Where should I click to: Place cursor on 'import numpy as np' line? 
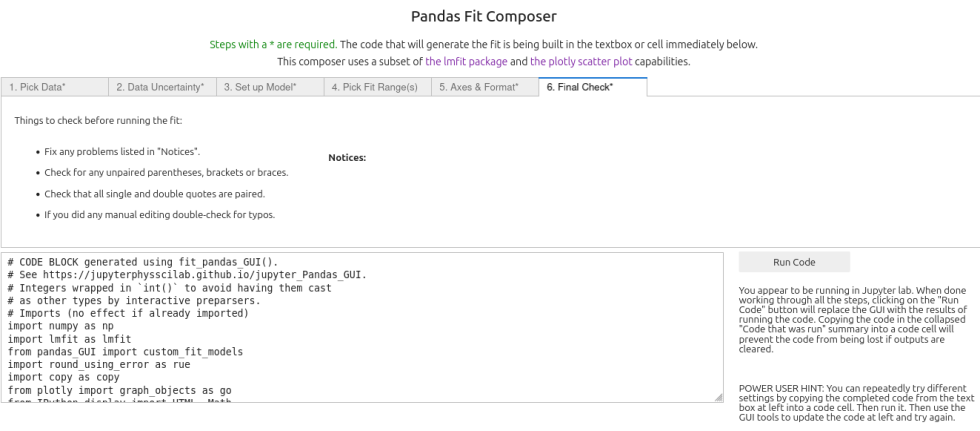point(61,326)
